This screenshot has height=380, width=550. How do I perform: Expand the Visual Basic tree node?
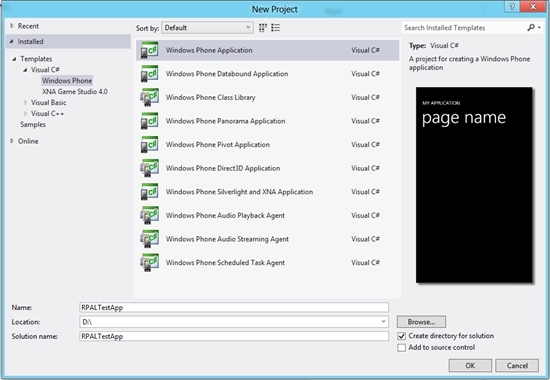point(25,102)
